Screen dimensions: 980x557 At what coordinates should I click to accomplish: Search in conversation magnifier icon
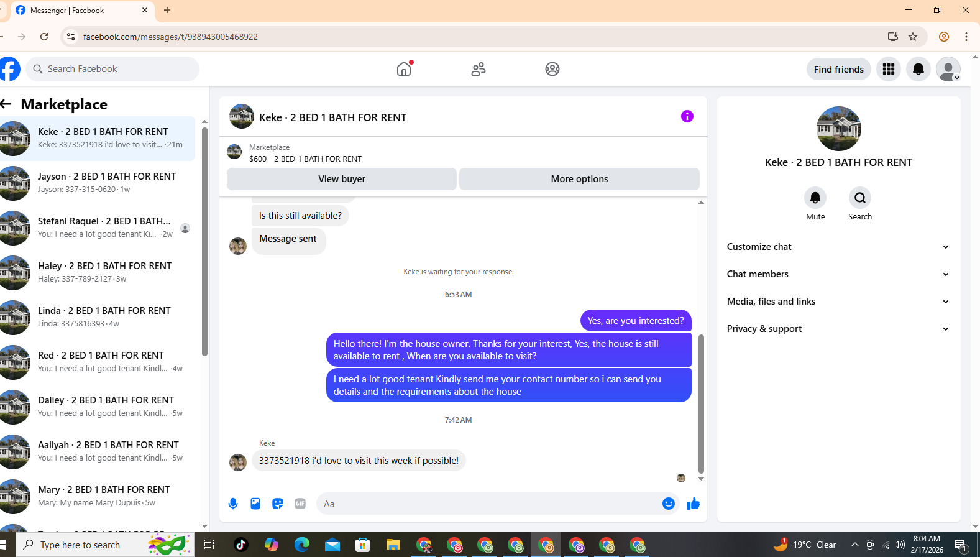click(860, 198)
